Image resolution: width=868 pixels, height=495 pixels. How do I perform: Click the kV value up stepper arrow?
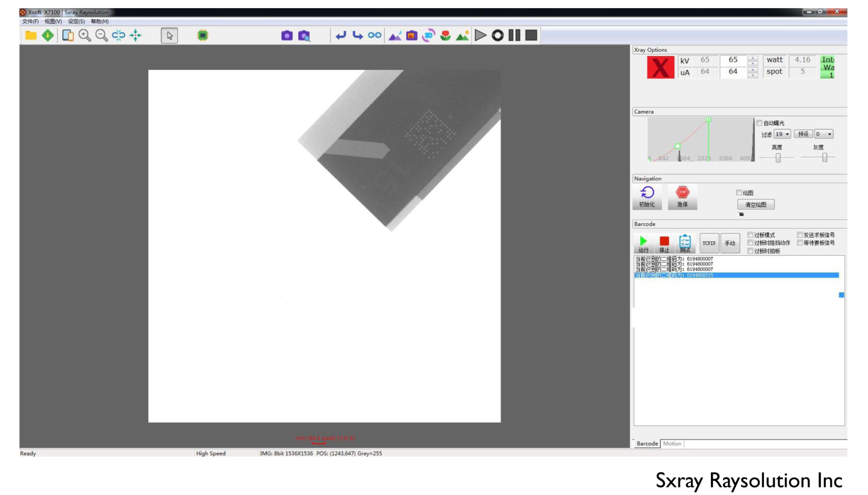753,58
